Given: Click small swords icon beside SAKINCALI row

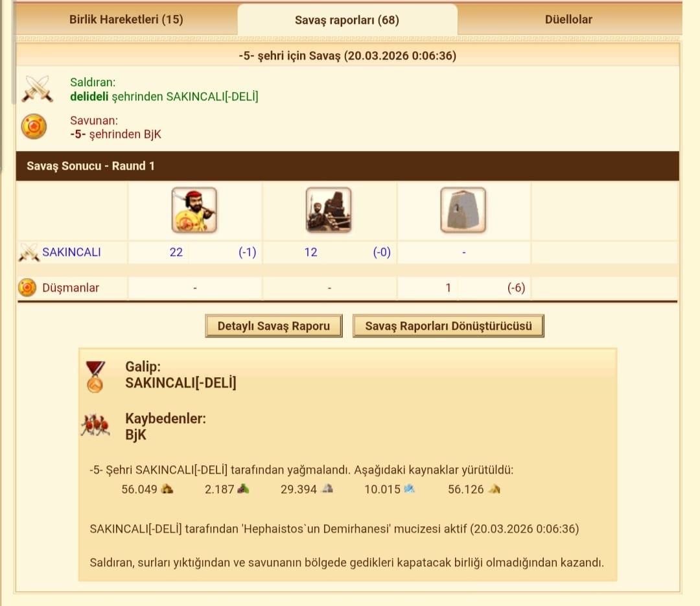Looking at the screenshot, I should click(29, 252).
